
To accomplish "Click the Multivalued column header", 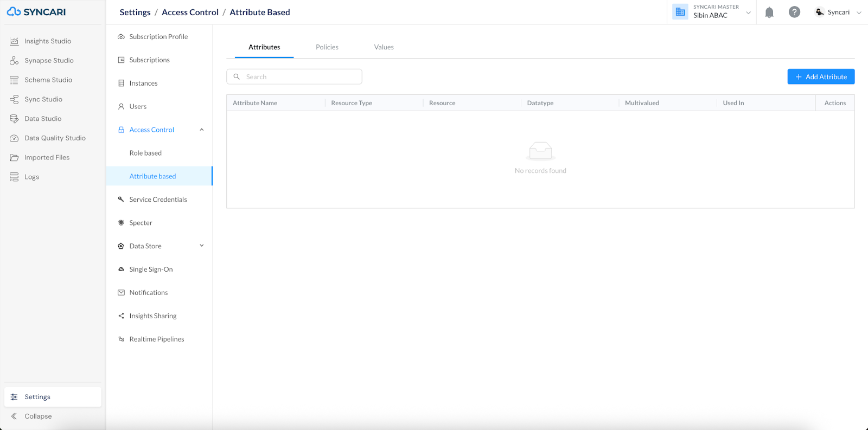I will (x=642, y=103).
